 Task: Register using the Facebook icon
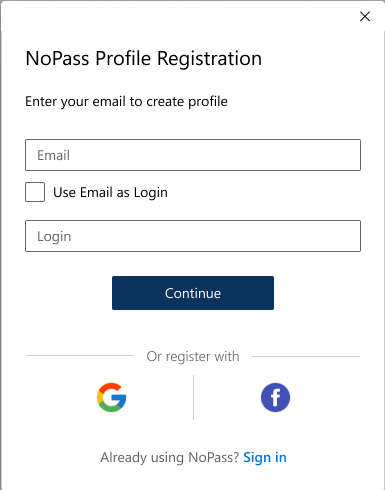click(275, 397)
